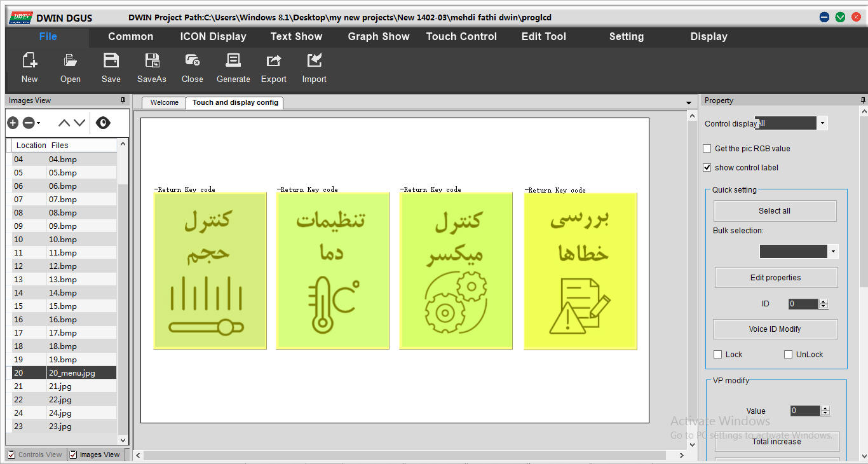Tick the Lock checkbox
The width and height of the screenshot is (868, 464).
718,355
